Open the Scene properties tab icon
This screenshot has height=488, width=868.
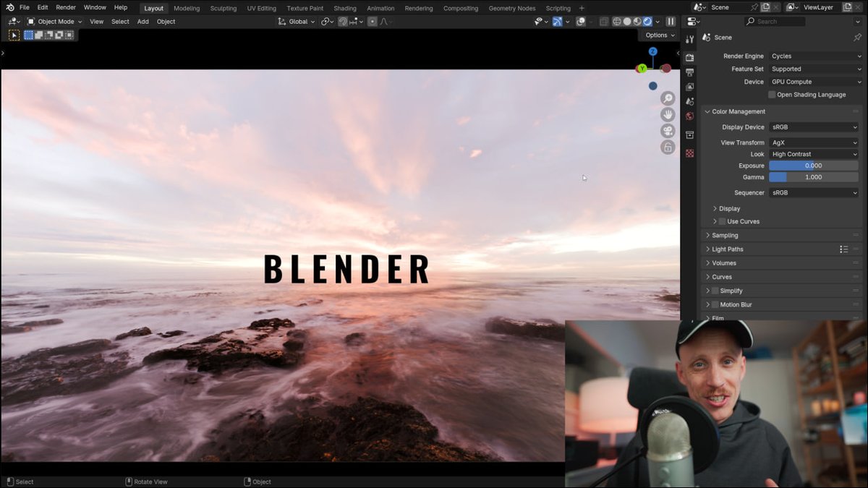(x=689, y=101)
